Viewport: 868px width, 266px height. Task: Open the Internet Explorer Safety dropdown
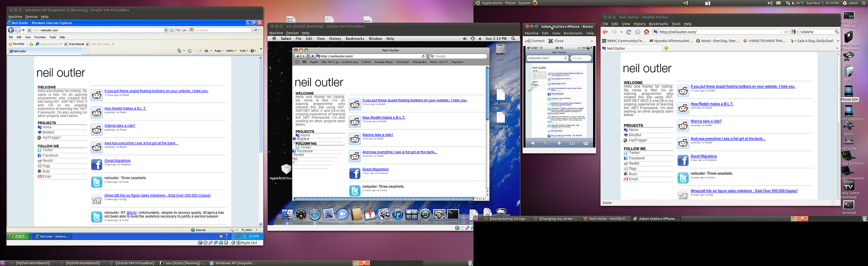[231, 51]
